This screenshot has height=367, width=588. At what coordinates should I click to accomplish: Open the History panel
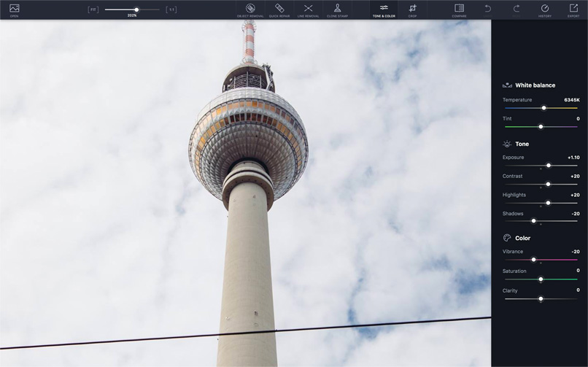tap(545, 10)
